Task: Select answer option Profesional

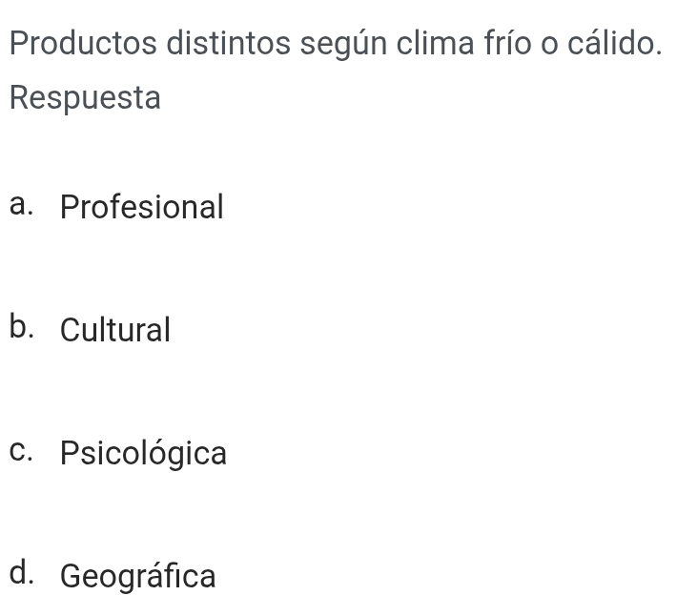Action: click(x=141, y=207)
